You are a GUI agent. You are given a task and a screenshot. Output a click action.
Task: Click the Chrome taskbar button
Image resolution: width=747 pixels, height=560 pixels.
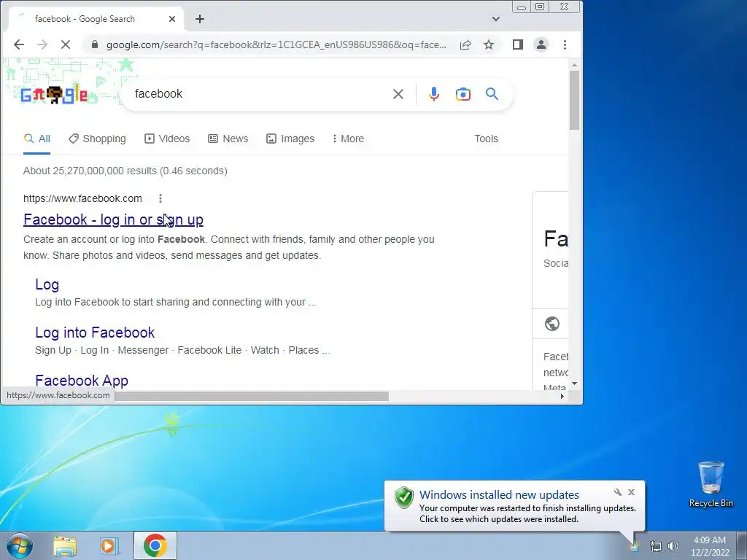point(155,545)
